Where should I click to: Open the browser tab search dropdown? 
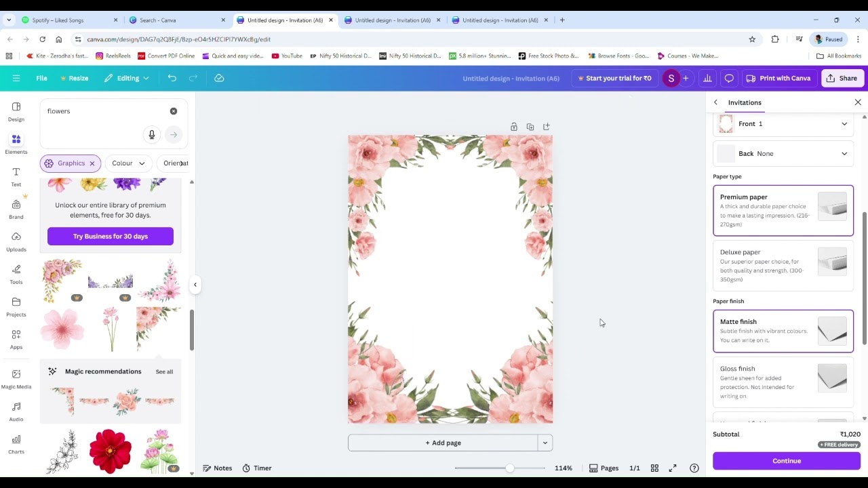pos(9,20)
